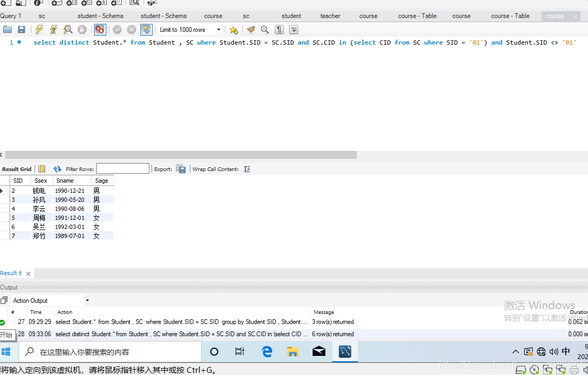Open File Explorer from taskbar

(292, 352)
